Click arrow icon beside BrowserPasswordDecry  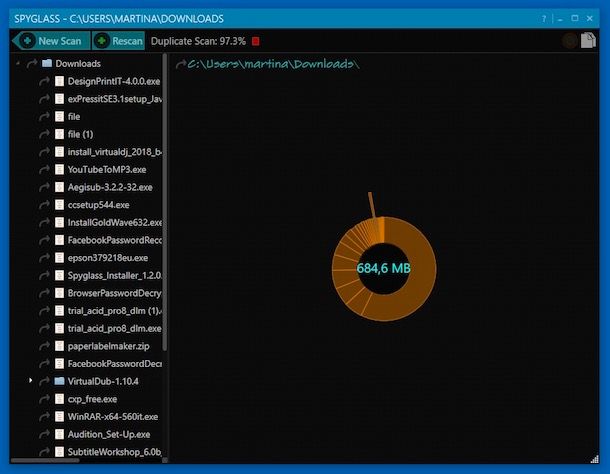(44, 293)
